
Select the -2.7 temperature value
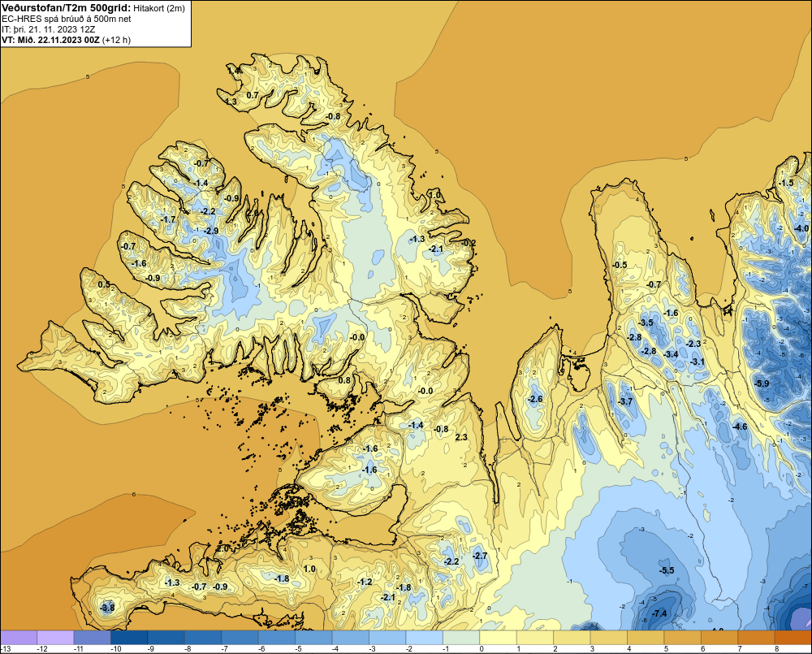coord(480,556)
